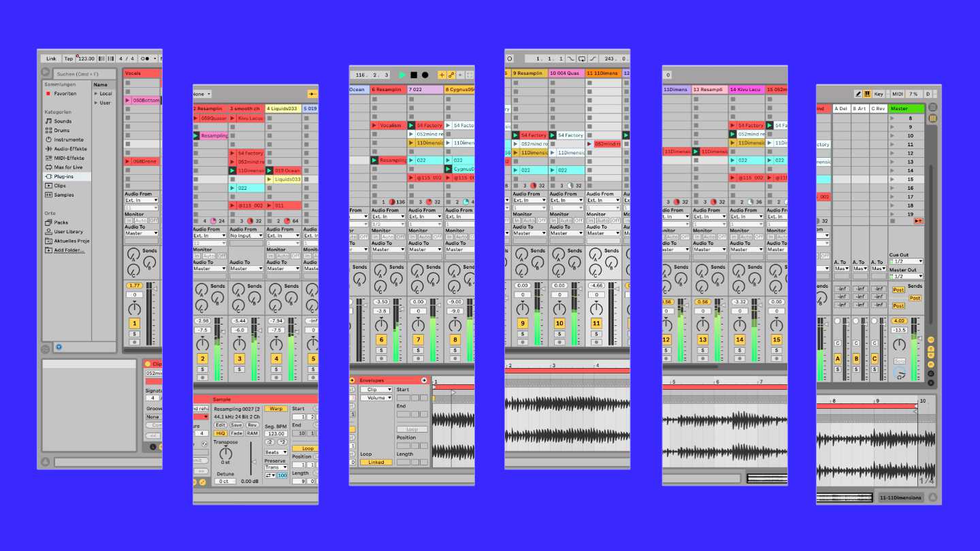Screen dimensions: 980x551
Task: Select the 14 Kivu Lacu track header
Action: coord(746,89)
